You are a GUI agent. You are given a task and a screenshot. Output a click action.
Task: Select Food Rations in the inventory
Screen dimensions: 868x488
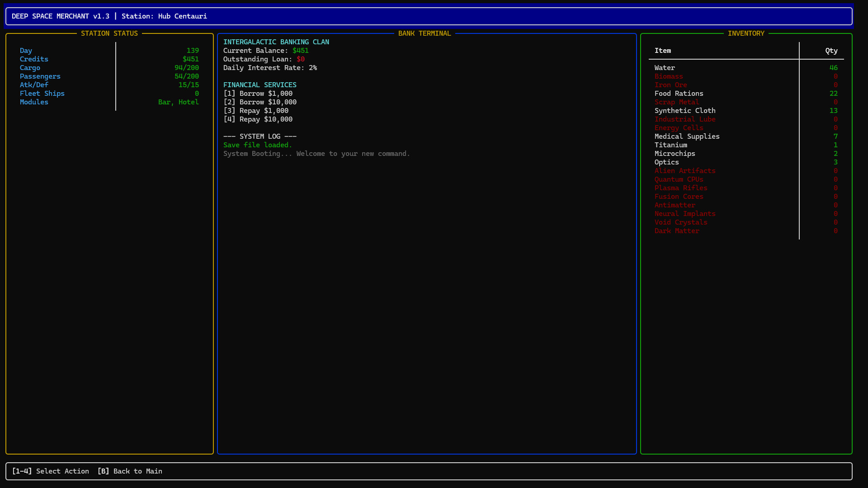point(679,94)
